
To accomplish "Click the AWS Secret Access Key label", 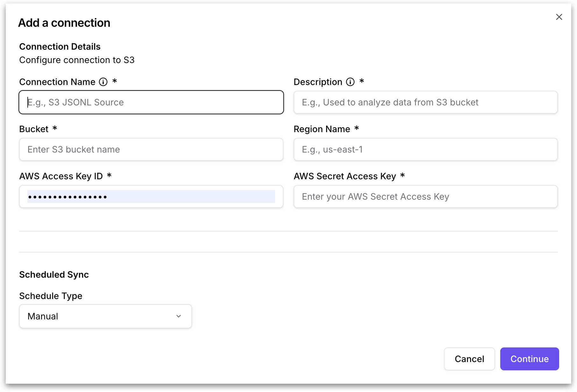I will (x=345, y=176).
